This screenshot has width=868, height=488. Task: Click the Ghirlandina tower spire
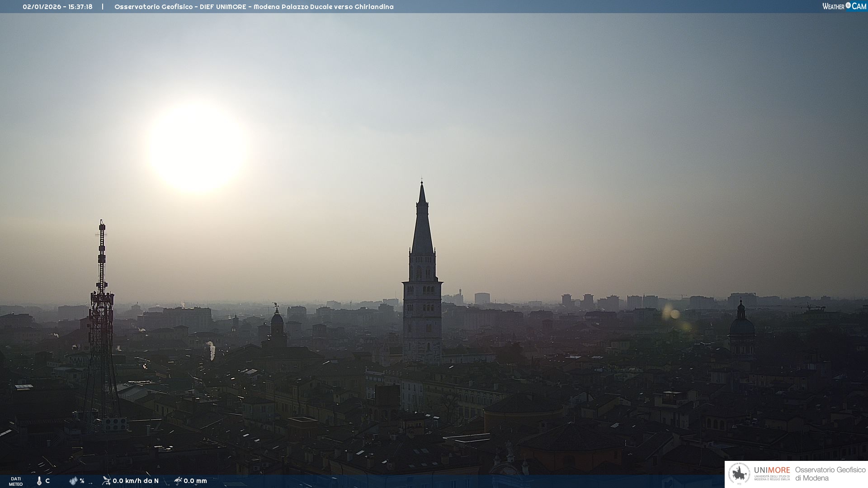coord(422,226)
